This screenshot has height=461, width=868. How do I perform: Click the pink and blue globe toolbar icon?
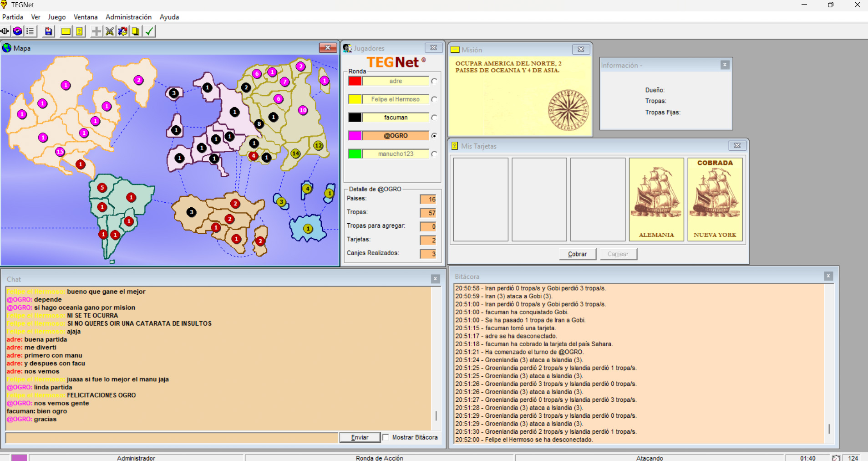click(x=18, y=31)
